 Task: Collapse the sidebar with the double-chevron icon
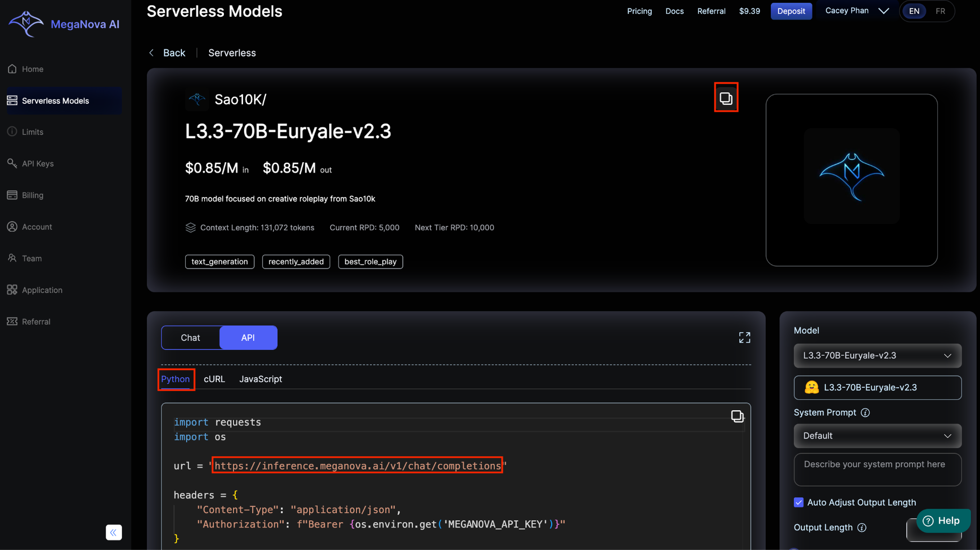pos(114,532)
